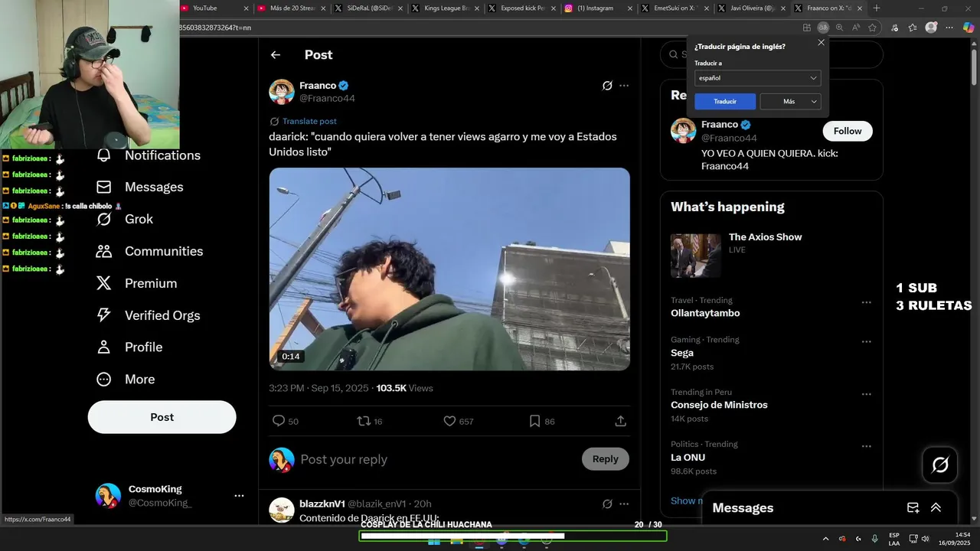This screenshot has width=980, height=551.
Task: Add page to favorites with star icon
Action: click(872, 28)
